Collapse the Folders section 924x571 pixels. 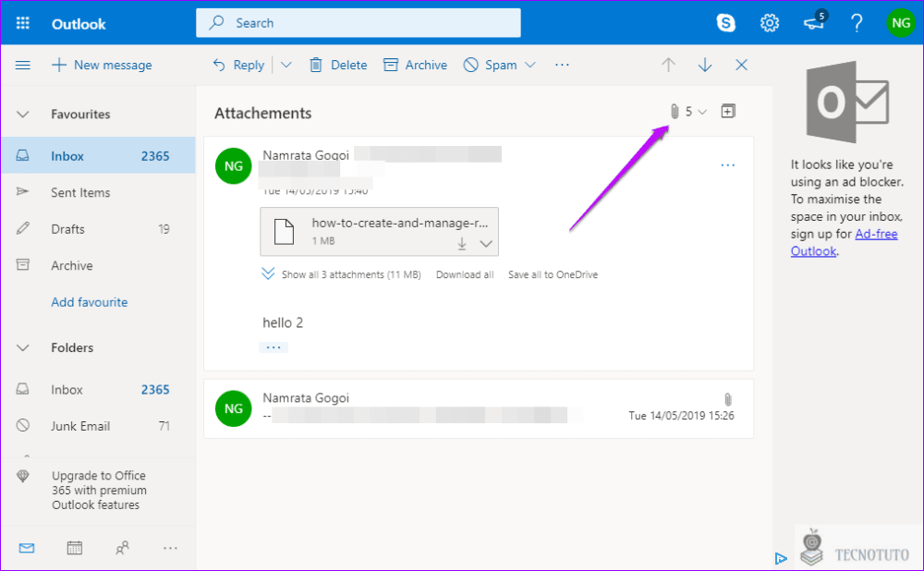click(22, 347)
